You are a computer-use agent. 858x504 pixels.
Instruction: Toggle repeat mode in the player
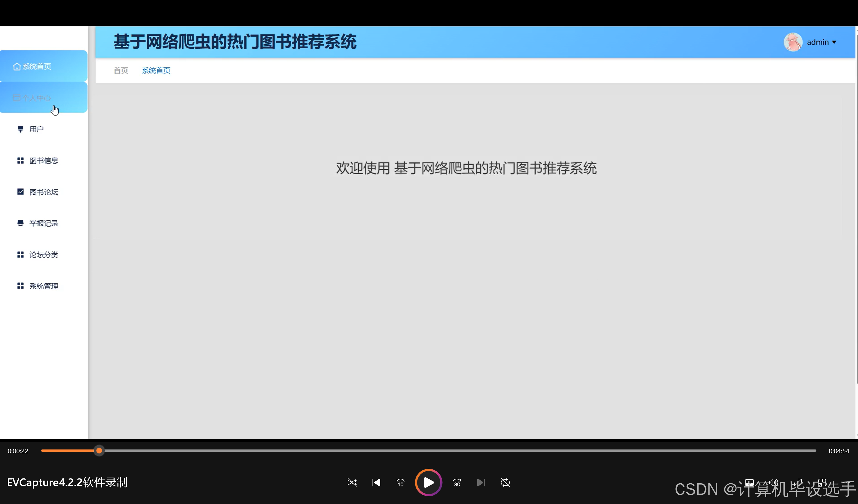(x=505, y=483)
